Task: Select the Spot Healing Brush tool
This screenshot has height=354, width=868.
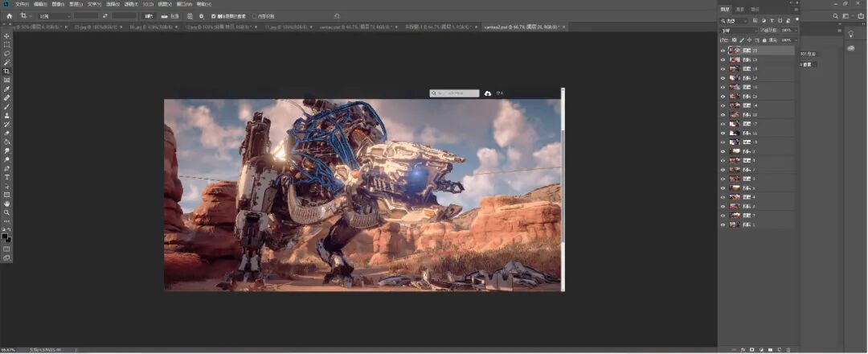Action: 7,97
